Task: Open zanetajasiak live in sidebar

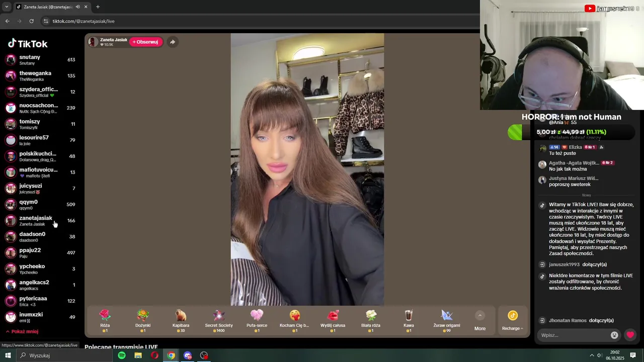Action: point(40,221)
